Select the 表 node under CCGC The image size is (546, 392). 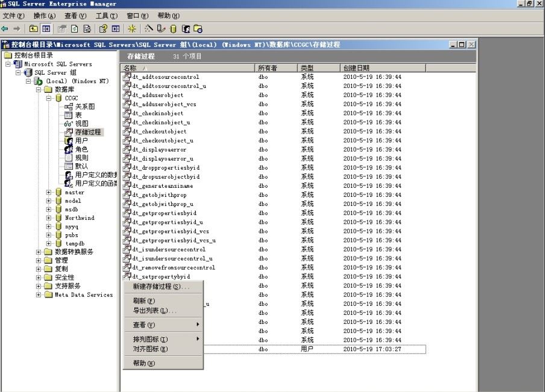78,115
